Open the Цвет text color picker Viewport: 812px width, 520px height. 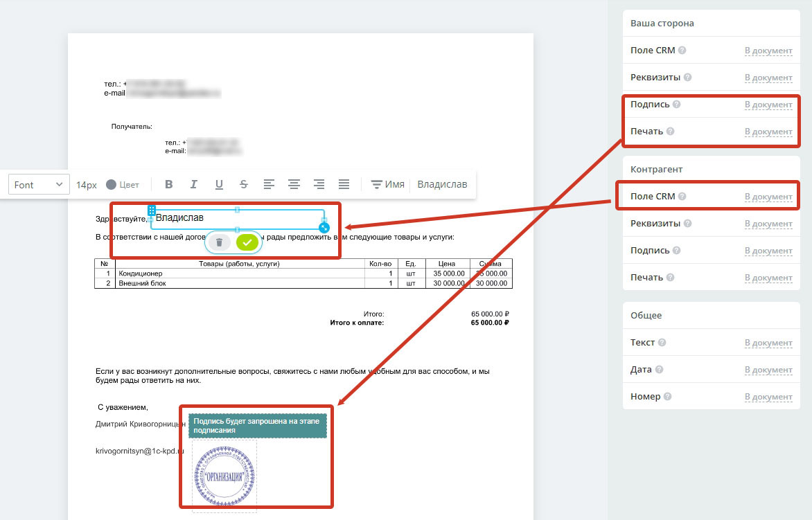[x=123, y=185]
